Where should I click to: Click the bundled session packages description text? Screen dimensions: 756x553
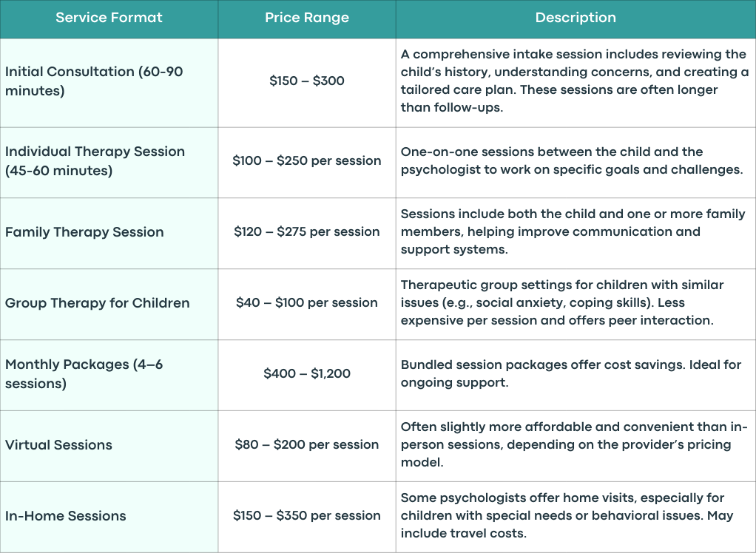[571, 374]
